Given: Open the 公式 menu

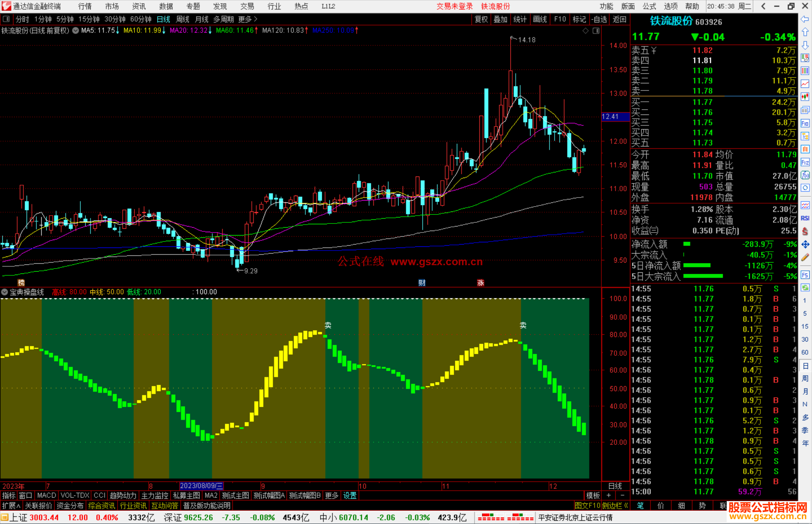Looking at the screenshot, I should [649, 6].
